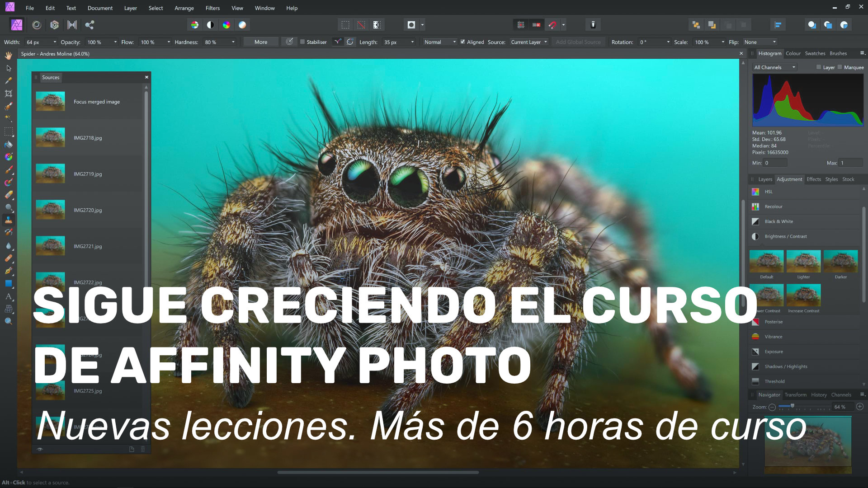The width and height of the screenshot is (868, 488).
Task: Click the Navigator zoom slider handle
Action: [x=792, y=406]
